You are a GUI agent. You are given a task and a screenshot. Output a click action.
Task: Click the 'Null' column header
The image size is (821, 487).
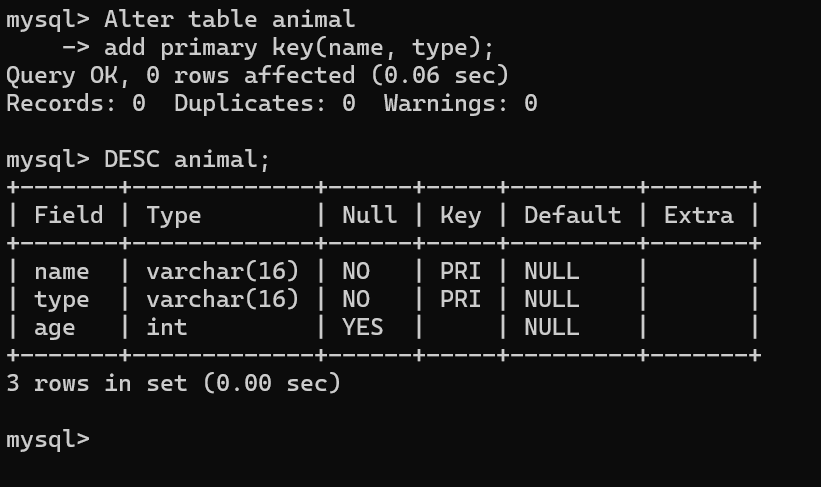pos(370,216)
